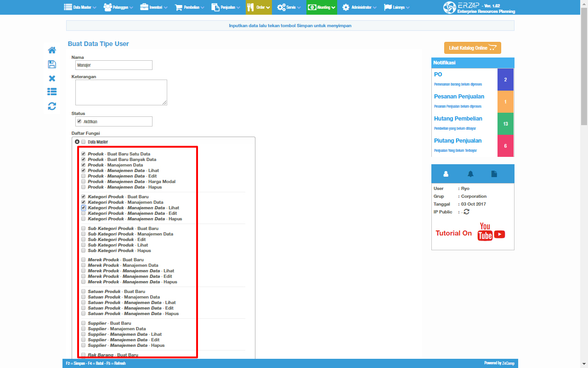Expand the Akunting dropdown menu
Viewport: 588px width, 368px height.
(x=322, y=7)
